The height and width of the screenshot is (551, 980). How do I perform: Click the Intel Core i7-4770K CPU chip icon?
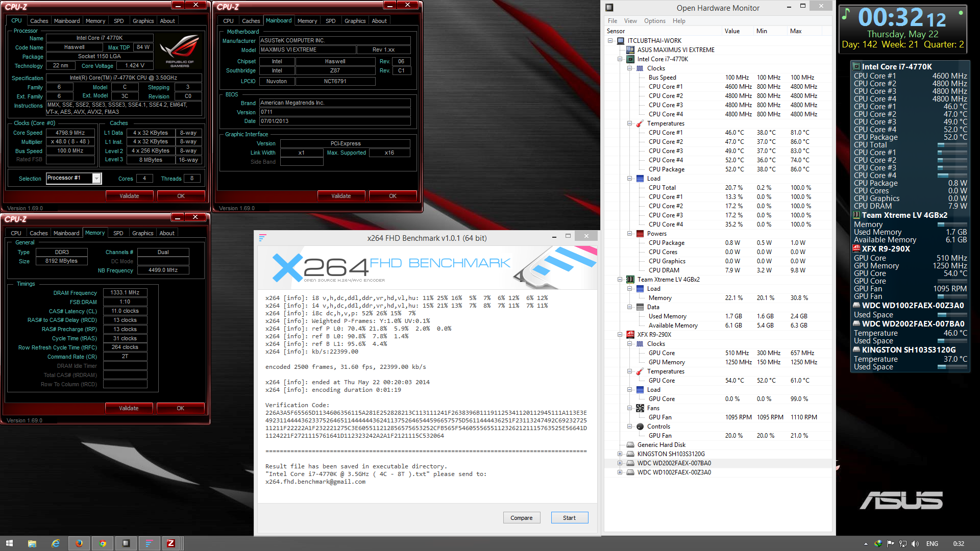click(630, 59)
